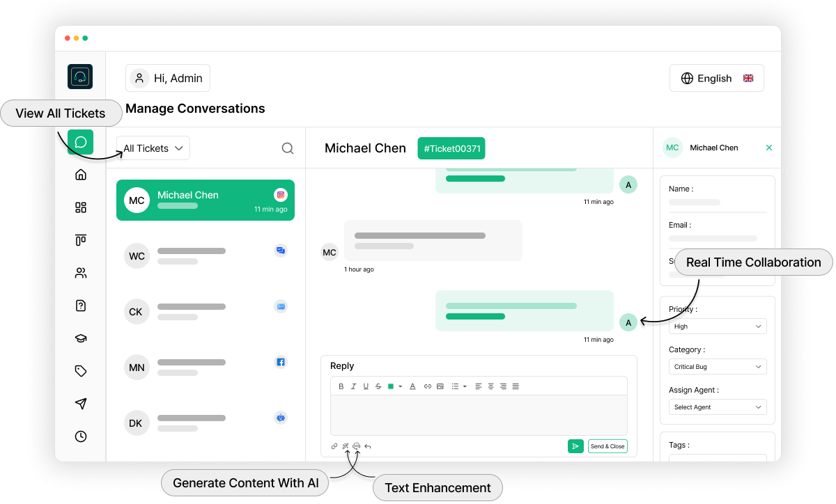Click the search magnifier in ticket list
836x504 pixels.
(288, 148)
